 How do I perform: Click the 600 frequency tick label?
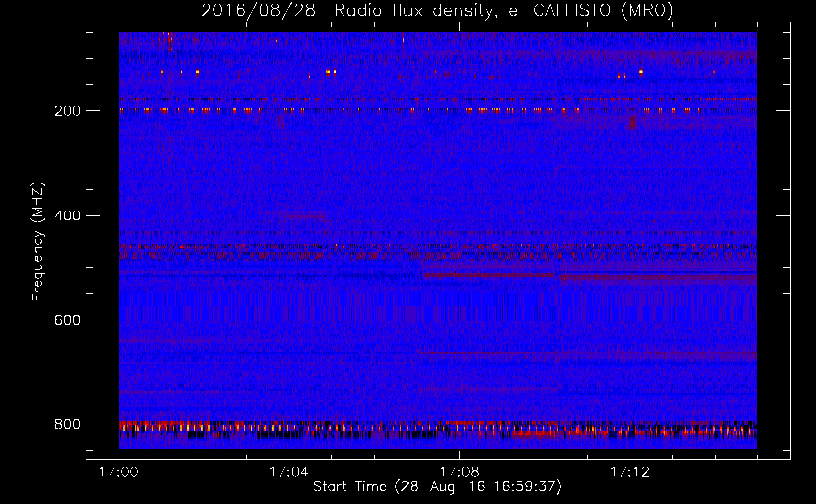(x=67, y=320)
